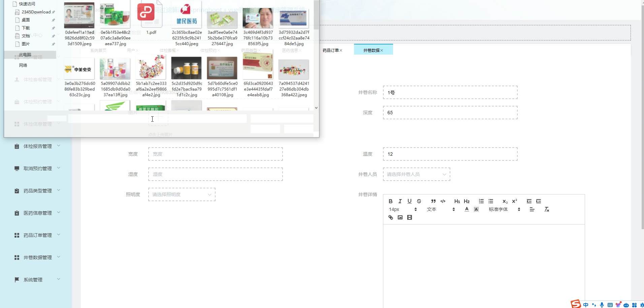Screen dimensions: 644x308
Task: Apply italic style in the editor
Action: coord(400,201)
